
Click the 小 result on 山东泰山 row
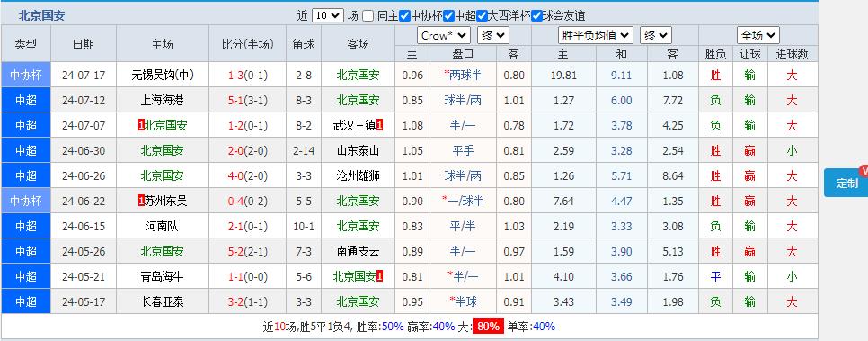(793, 150)
